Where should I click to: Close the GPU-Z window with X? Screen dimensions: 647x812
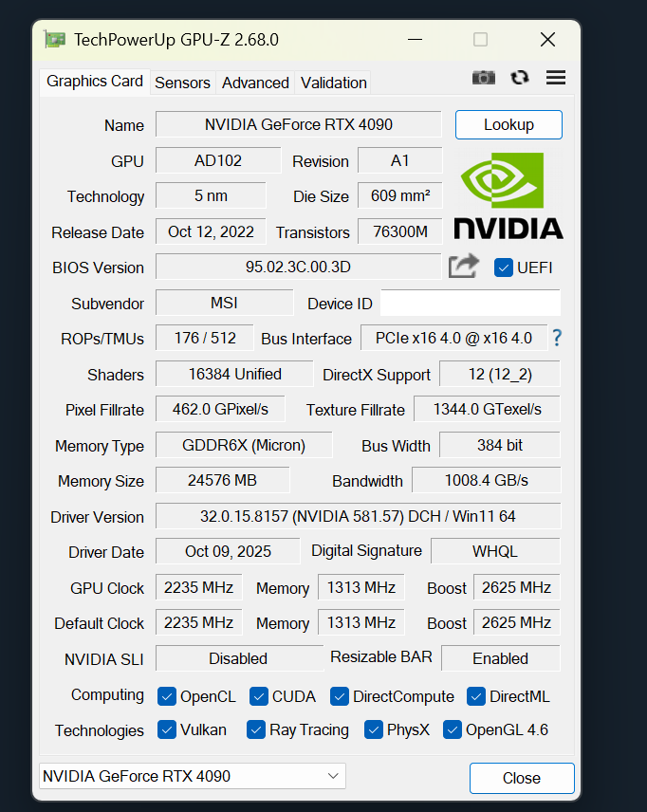pyautogui.click(x=547, y=39)
